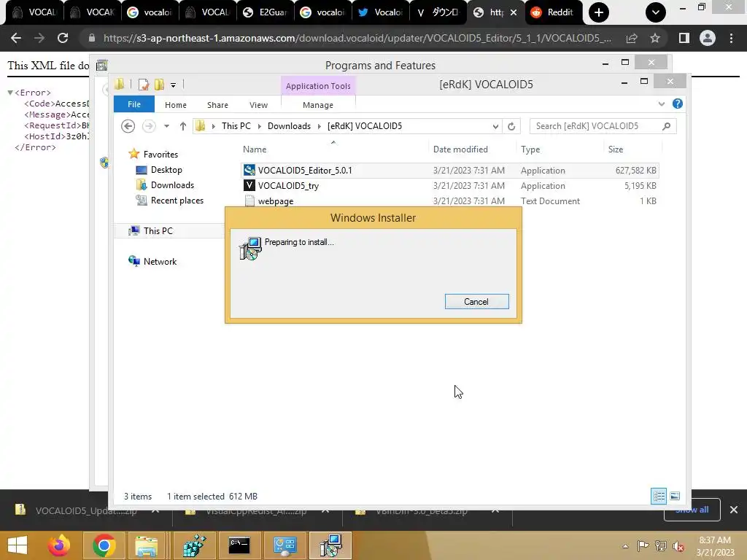The height and width of the screenshot is (560, 747).
Task: Select the VOCALOID5_Editor_5.0.1 file
Action: point(449,171)
